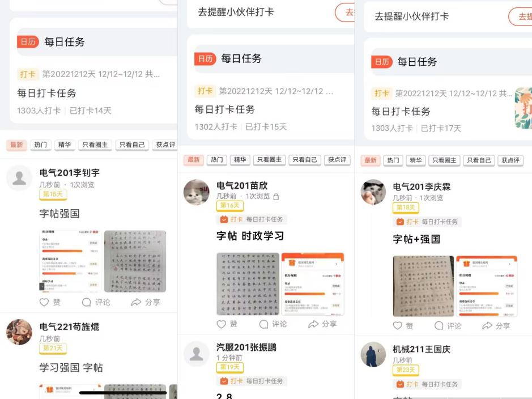View the score rules screenshot in 李庆霖's post
The image size is (532, 399).
coord(487,286)
